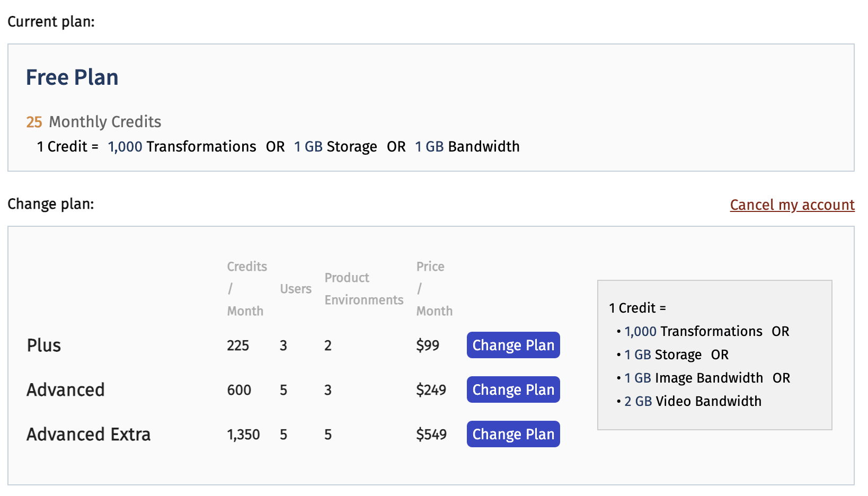Click the Plus plan name
Screen dimensions: 868x496
44,346
